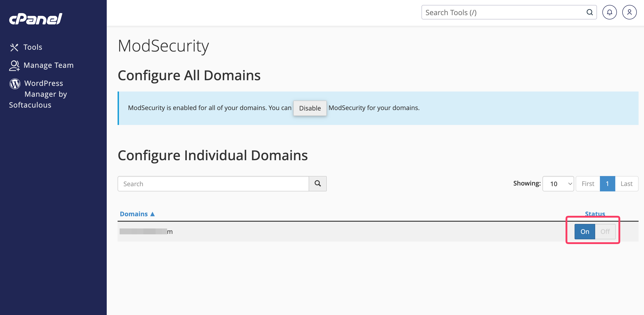Viewport: 644px width, 315px height.
Task: Click the redacted domain name cell
Action: (x=146, y=232)
